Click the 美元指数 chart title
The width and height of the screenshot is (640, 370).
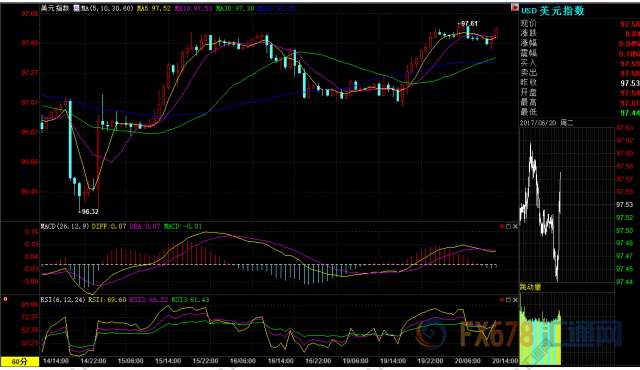[55, 8]
